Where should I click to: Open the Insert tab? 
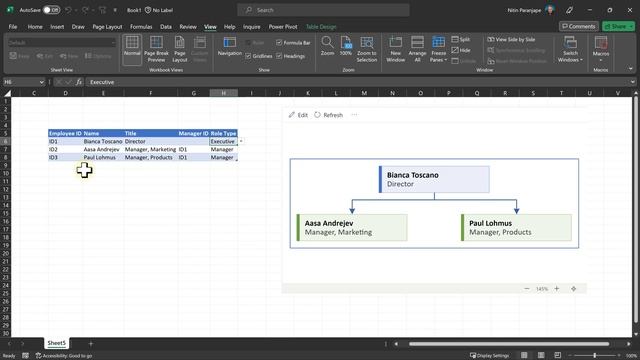click(x=57, y=27)
